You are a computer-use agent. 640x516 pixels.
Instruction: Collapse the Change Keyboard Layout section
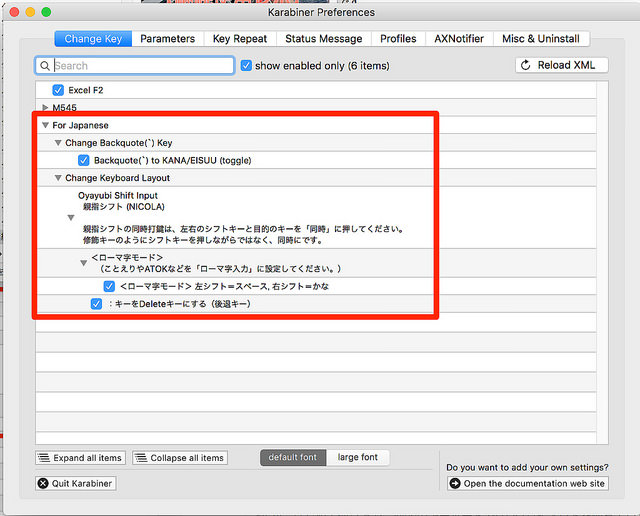[58, 178]
